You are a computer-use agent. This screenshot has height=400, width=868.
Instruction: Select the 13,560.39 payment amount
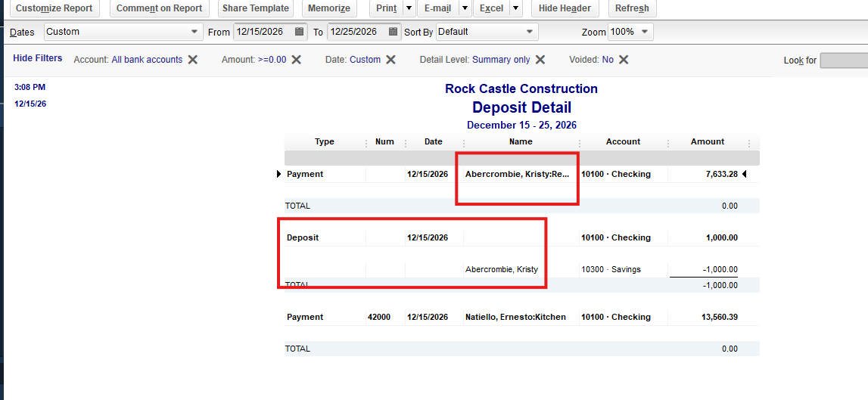[x=719, y=317]
